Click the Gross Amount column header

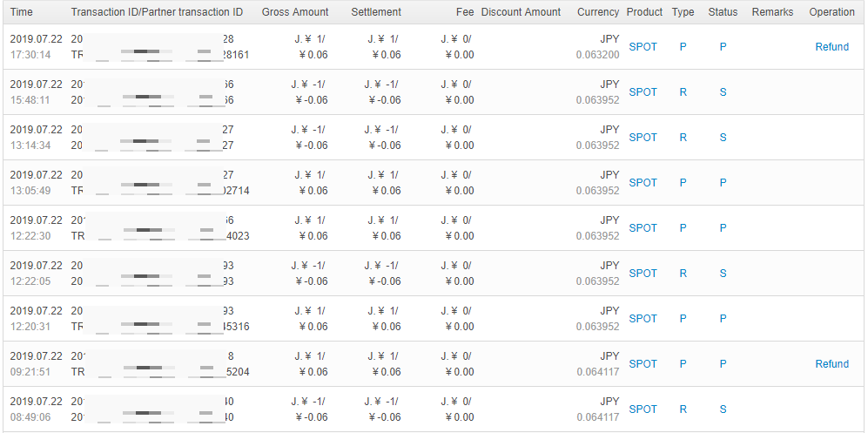click(x=295, y=12)
